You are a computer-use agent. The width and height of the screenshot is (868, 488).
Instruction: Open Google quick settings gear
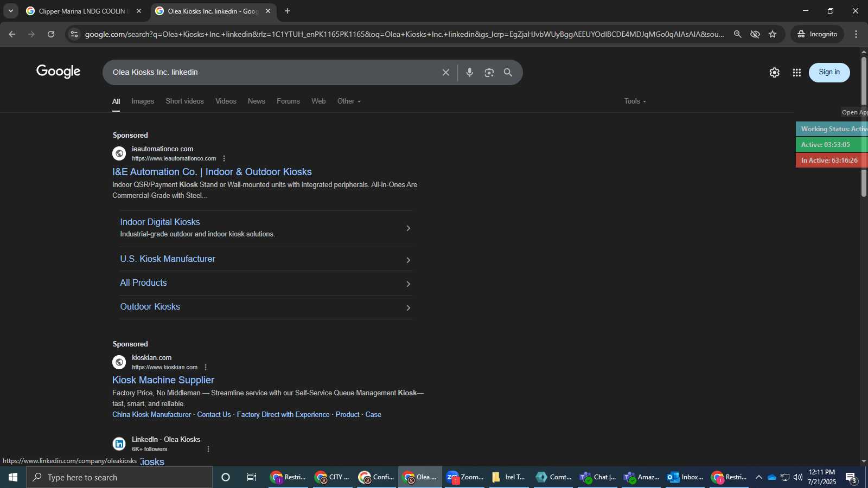coord(774,72)
